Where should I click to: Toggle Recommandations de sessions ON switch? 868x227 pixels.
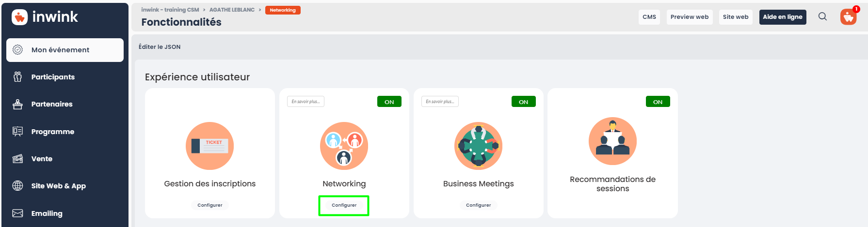658,102
